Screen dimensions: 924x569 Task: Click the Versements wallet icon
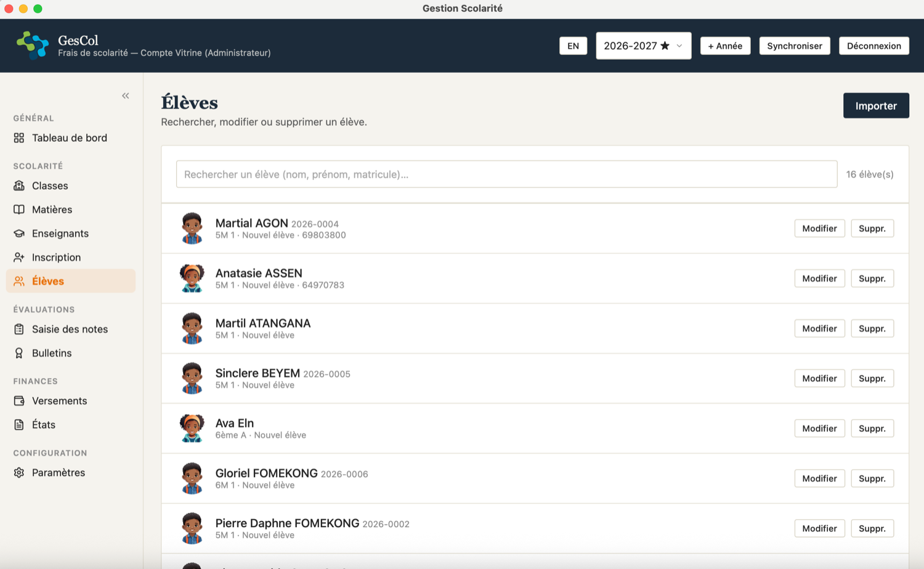coord(19,401)
